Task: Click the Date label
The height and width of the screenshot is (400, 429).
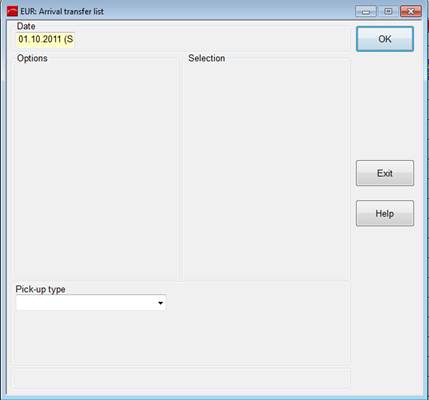Action: [26, 26]
